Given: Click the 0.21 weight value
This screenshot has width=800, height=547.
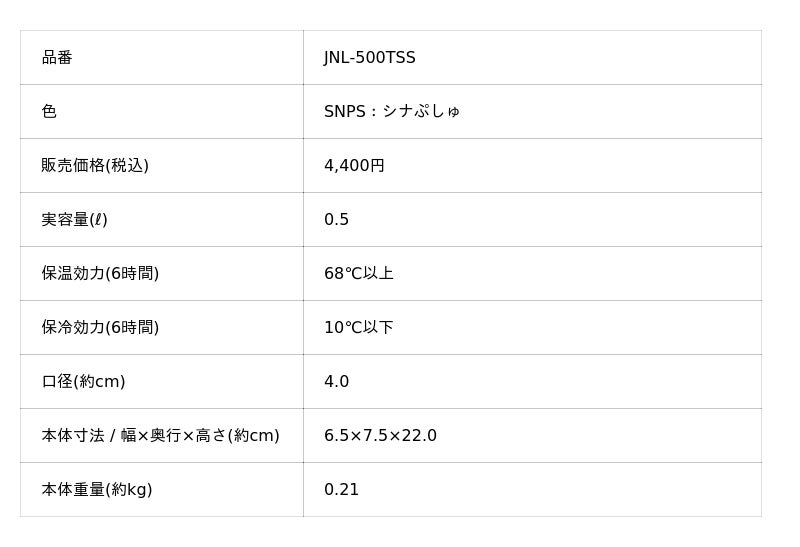Looking at the screenshot, I should 341,490.
